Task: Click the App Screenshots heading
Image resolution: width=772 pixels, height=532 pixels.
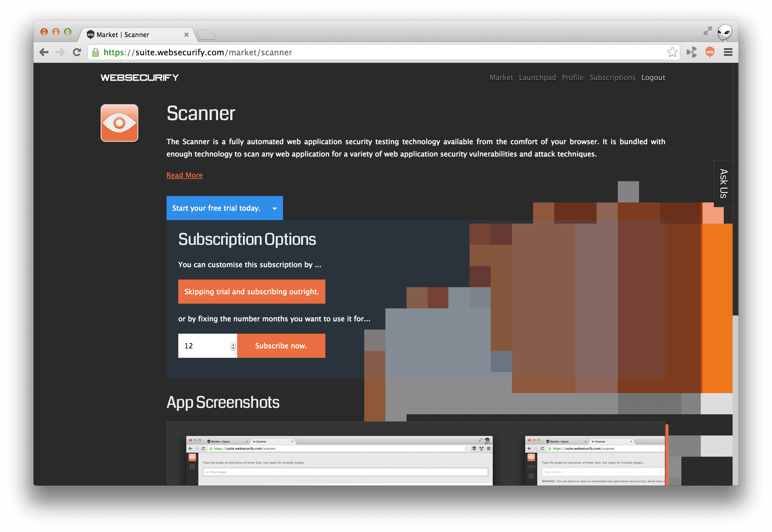Action: [x=223, y=402]
